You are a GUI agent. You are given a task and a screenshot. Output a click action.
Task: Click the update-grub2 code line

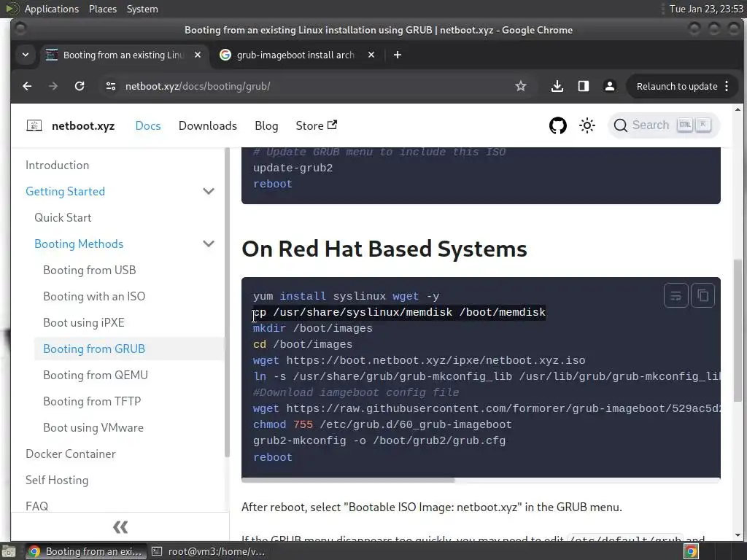tap(293, 168)
